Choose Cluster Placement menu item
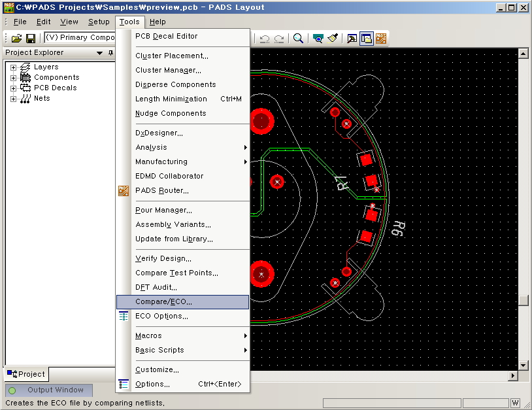Screen dimensions: 532x410 coord(182,56)
